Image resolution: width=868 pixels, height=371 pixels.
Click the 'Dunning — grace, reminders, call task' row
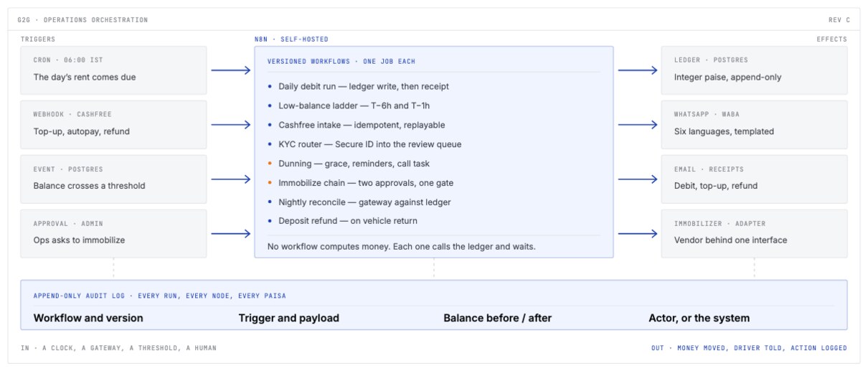tap(349, 164)
